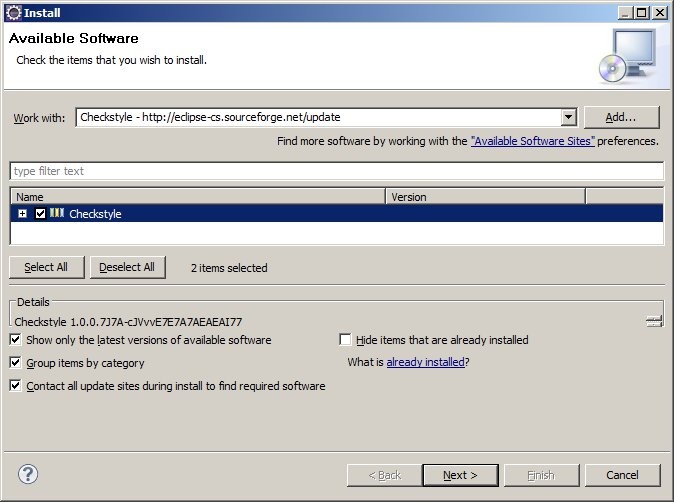Enable Hide items that are already installed

(346, 340)
